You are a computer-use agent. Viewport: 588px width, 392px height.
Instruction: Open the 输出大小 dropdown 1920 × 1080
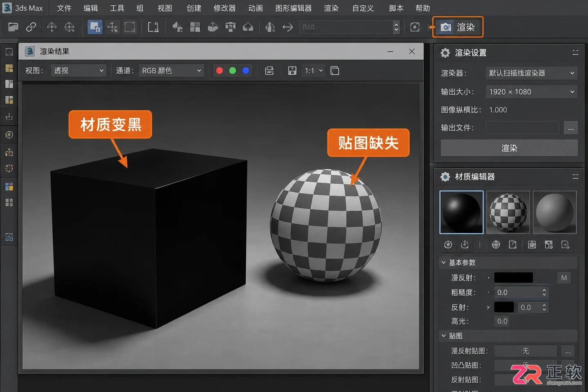point(532,92)
